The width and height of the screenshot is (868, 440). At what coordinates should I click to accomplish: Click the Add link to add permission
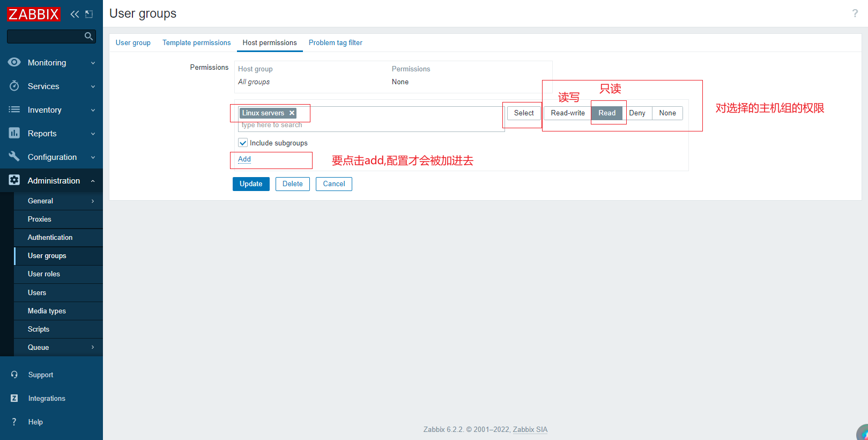244,159
